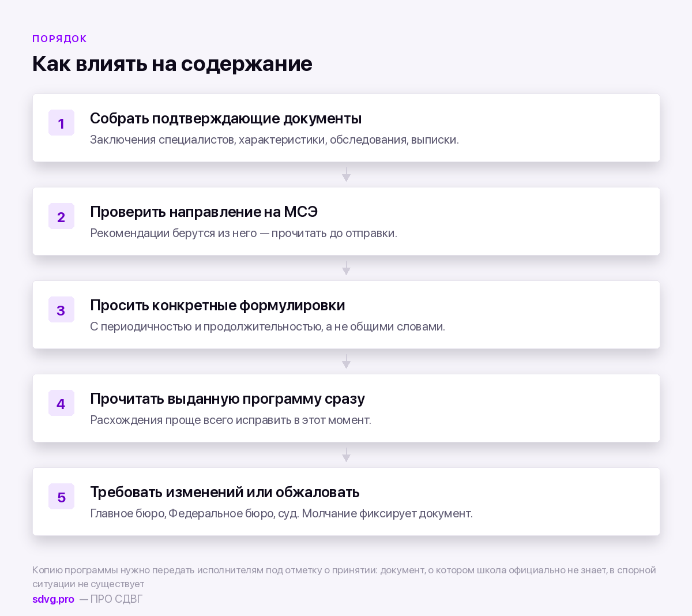Viewport: 692px width, 616px height.
Task: Select title 'Собрать подтверждающие документы'
Action: point(225,118)
